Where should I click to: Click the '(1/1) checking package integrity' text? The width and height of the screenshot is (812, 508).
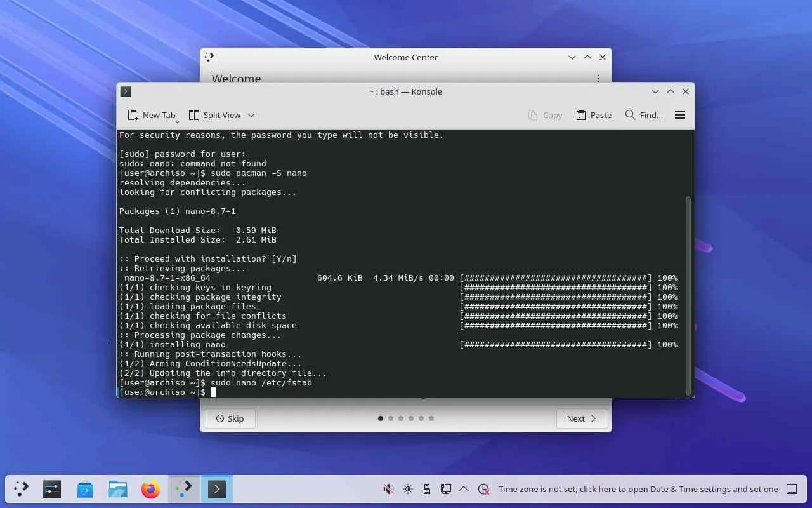click(200, 297)
